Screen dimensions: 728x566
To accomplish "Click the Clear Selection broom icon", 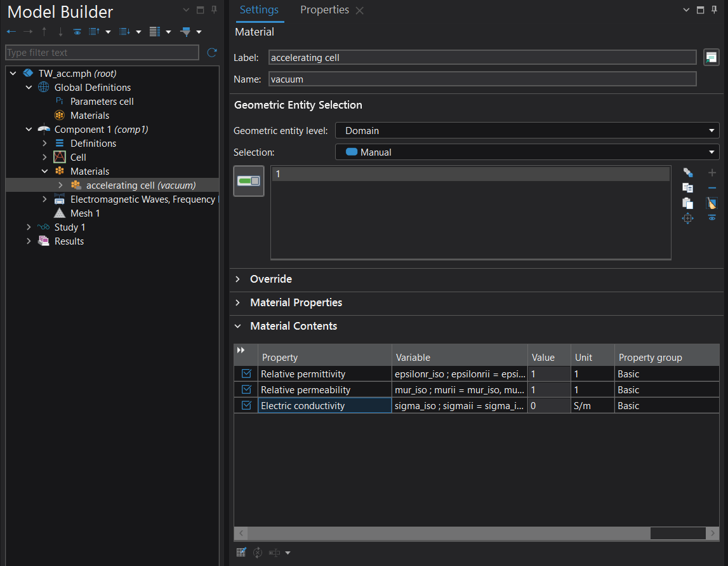I will click(x=712, y=203).
